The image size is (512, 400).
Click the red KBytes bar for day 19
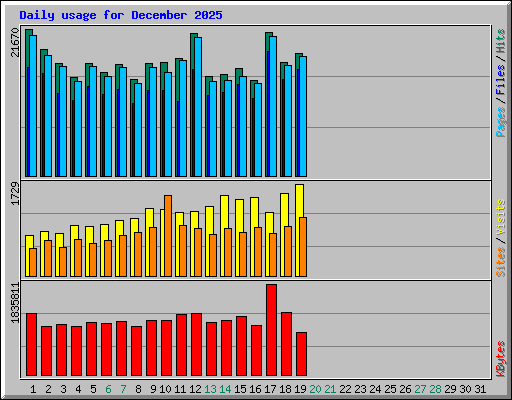[301, 354]
